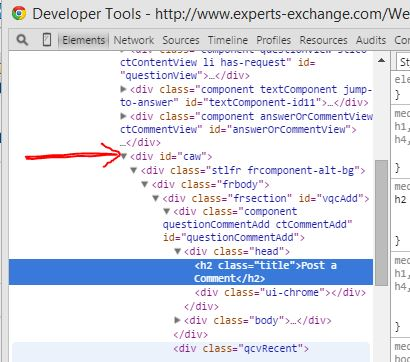Click the closing </div> after ui-chrome line
The width and height of the screenshot is (410, 362).
point(201,306)
